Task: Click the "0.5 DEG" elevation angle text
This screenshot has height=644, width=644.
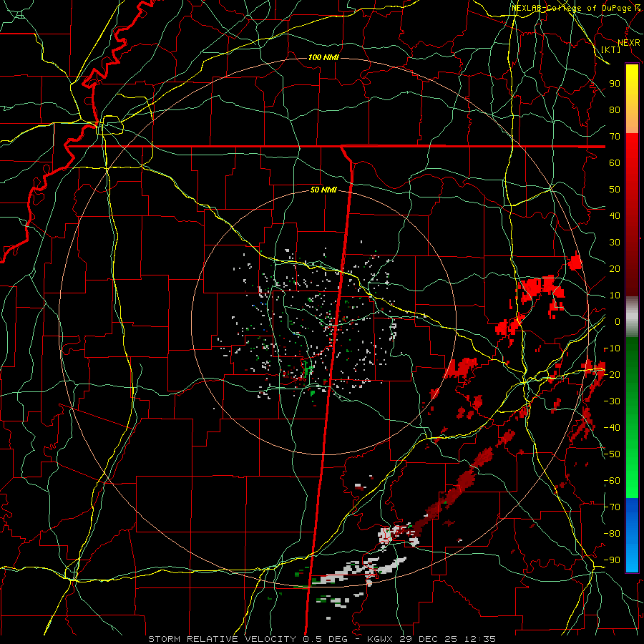Action: tap(326, 639)
